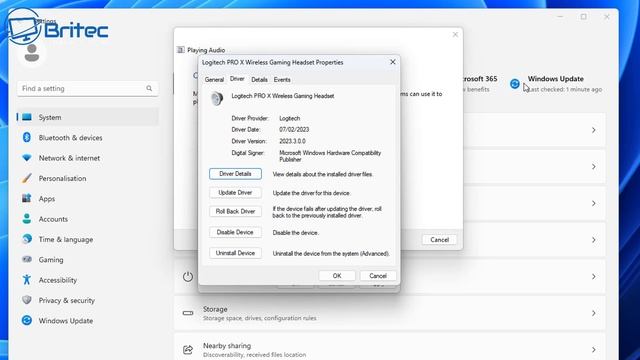Click the Driver Details button
The height and width of the screenshot is (360, 640).
click(x=235, y=174)
